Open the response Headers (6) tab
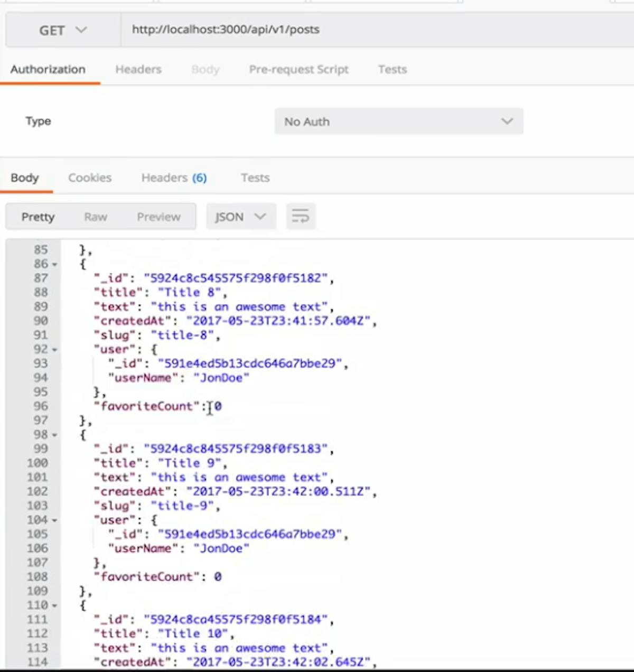 174,178
